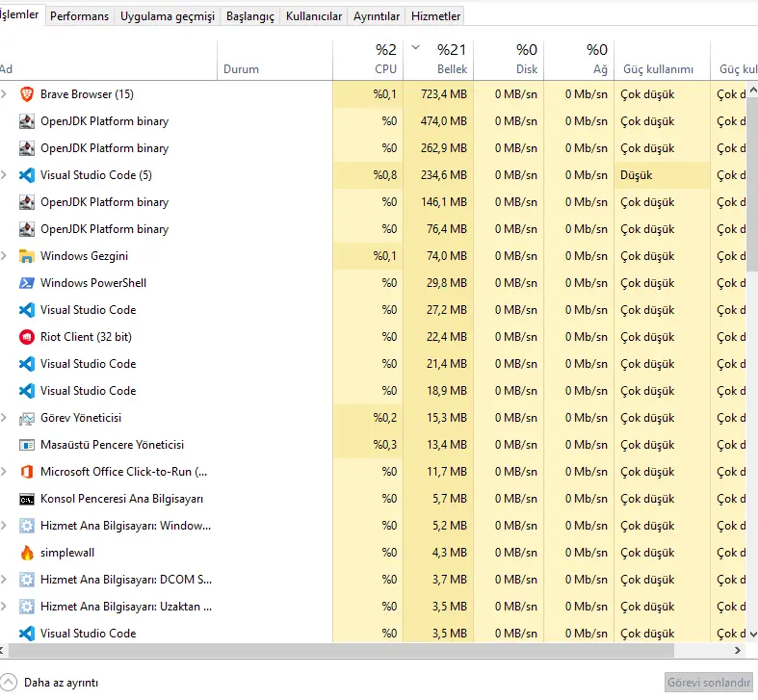
Task: Expand Hizmet Ana Bilgisayarı: DCOM entry
Action: point(4,580)
